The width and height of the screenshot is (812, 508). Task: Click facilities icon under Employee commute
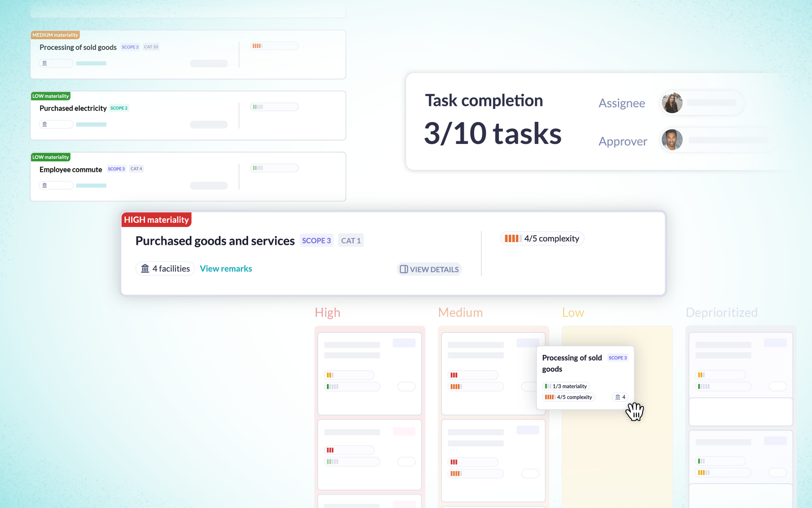(45, 185)
